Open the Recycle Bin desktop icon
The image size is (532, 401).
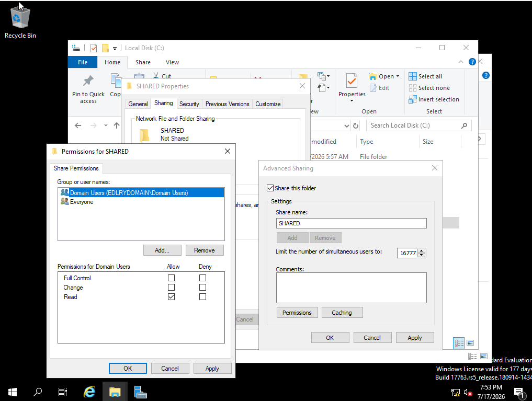coord(20,22)
